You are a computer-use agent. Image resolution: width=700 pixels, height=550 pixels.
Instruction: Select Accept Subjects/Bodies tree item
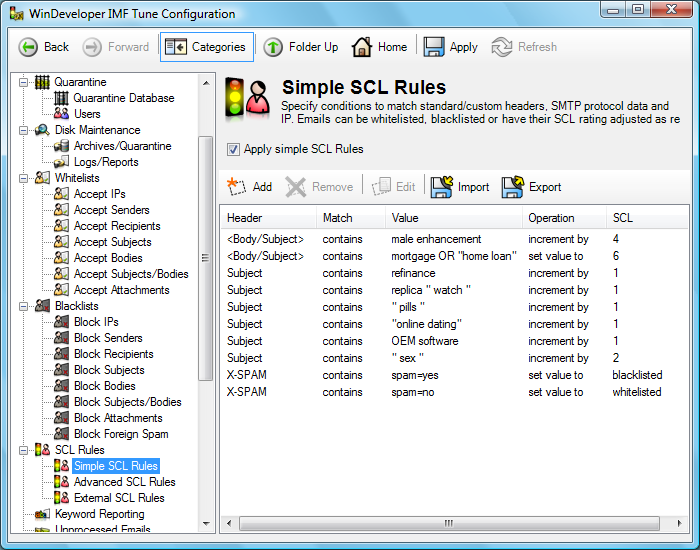[x=131, y=274]
